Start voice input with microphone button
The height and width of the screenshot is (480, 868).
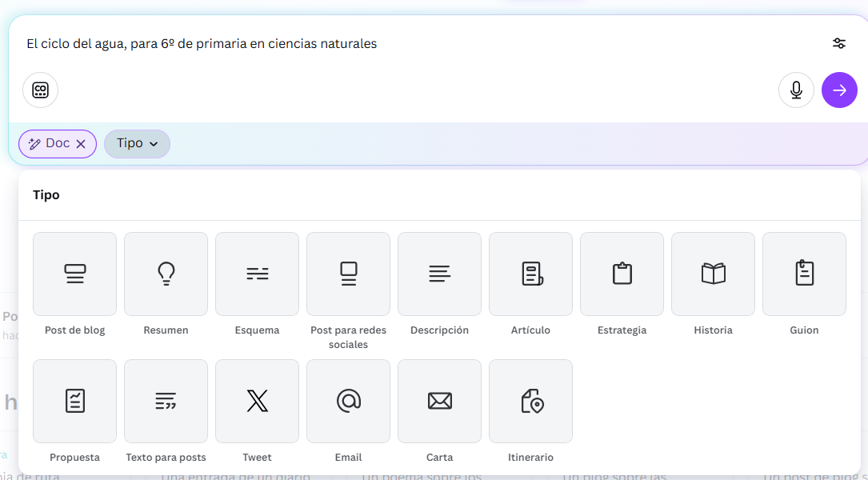pos(796,90)
